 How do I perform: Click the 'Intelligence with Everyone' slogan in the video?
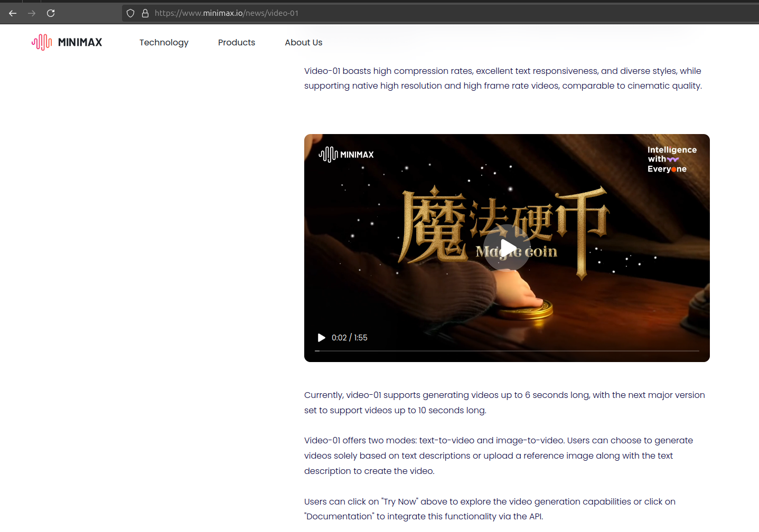point(672,159)
